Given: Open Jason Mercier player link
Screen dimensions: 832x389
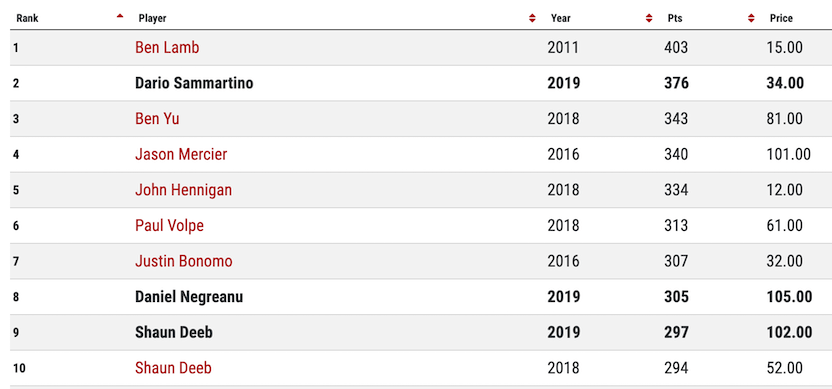Looking at the screenshot, I should tap(181, 154).
